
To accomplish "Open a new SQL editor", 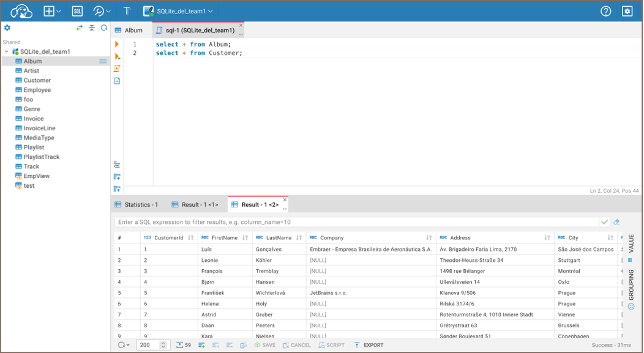I will point(77,11).
